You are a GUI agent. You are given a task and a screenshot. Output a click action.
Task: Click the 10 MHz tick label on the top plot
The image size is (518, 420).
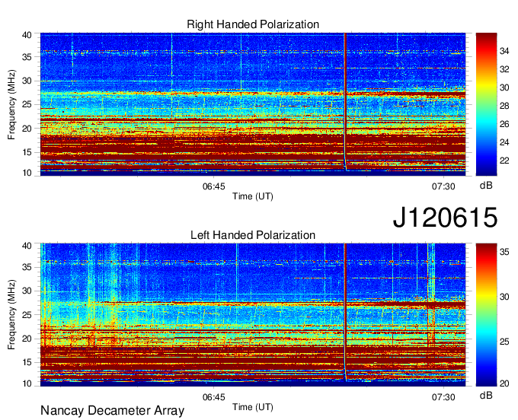[x=27, y=173]
